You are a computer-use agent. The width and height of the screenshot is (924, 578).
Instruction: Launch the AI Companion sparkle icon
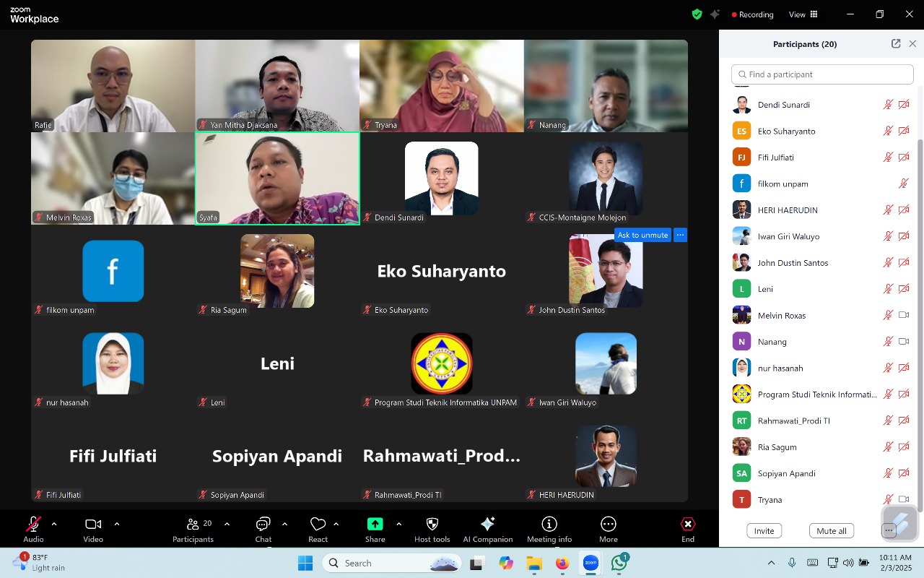pyautogui.click(x=488, y=525)
